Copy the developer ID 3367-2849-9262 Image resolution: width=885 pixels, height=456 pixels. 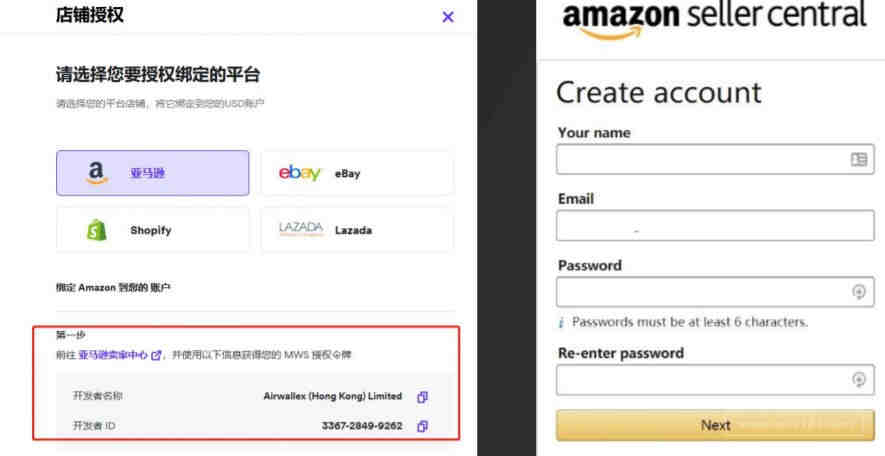pyautogui.click(x=422, y=426)
